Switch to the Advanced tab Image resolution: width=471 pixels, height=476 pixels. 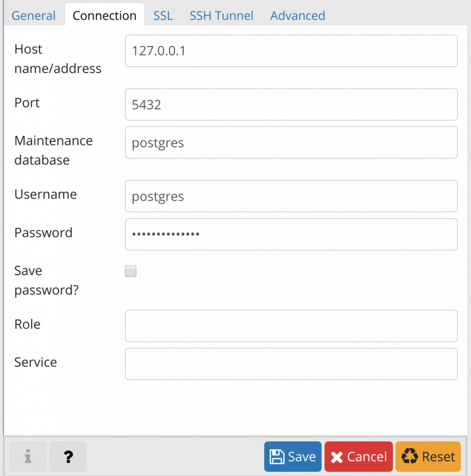click(297, 15)
